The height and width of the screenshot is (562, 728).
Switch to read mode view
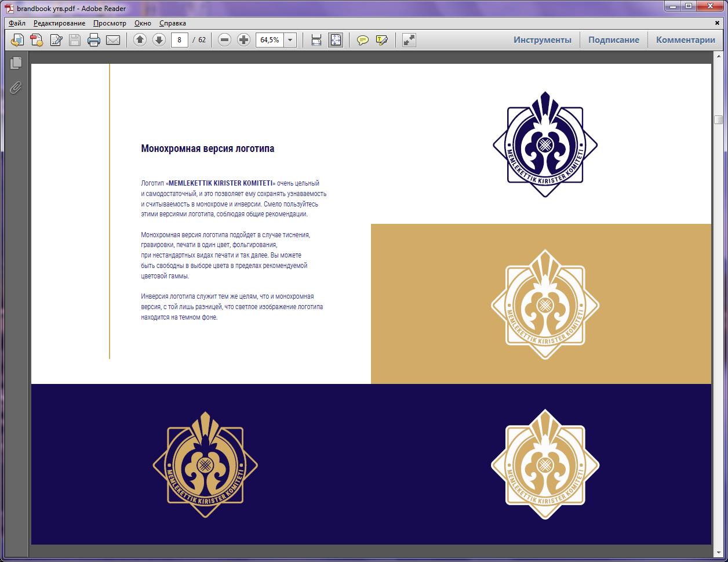point(409,40)
